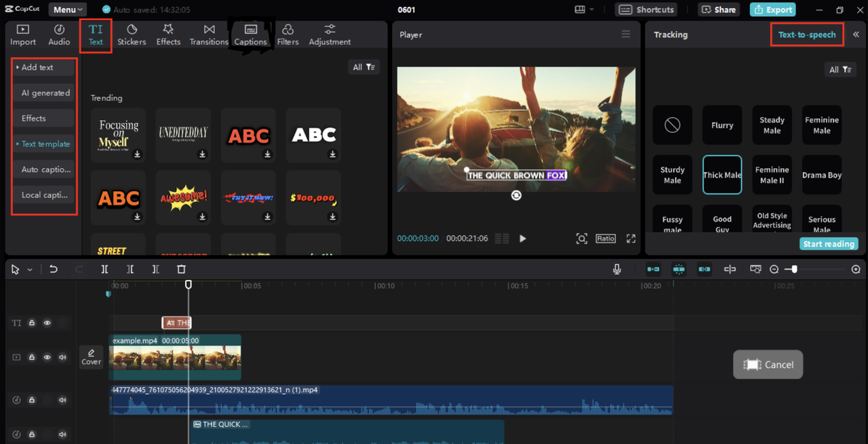This screenshot has width=868, height=444.
Task: Toggle auto snapping
Action: (x=679, y=269)
